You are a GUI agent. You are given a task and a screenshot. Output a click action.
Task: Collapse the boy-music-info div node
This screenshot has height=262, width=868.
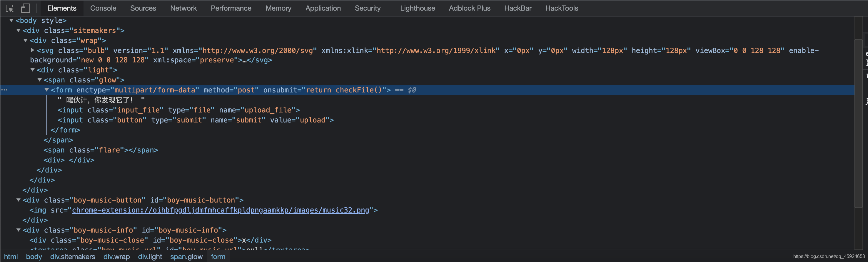tap(19, 230)
